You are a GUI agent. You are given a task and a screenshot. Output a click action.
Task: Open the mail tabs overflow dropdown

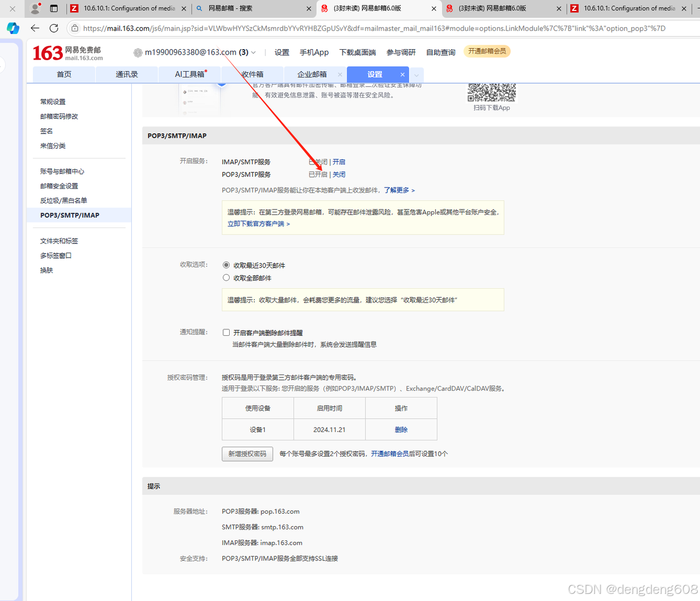coord(417,75)
